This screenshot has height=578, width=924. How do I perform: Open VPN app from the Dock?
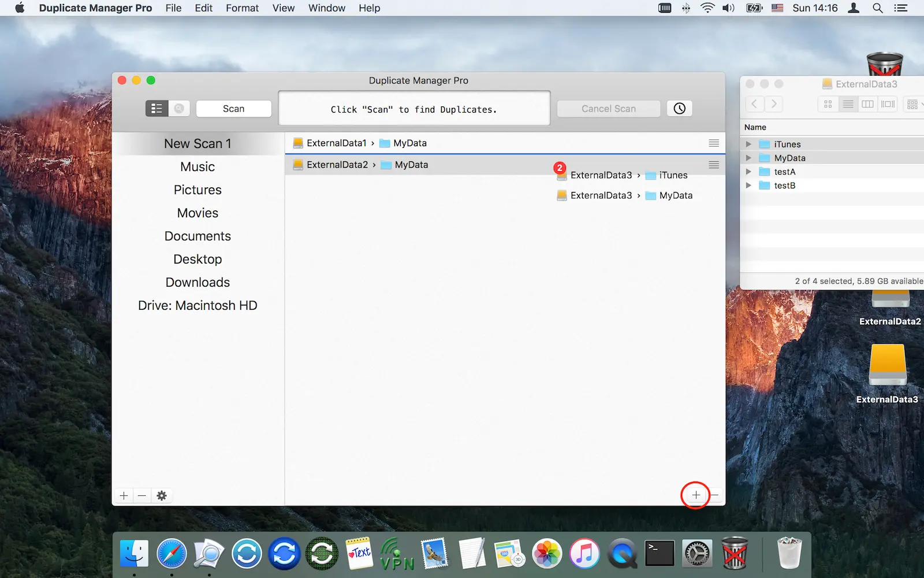[x=397, y=553]
